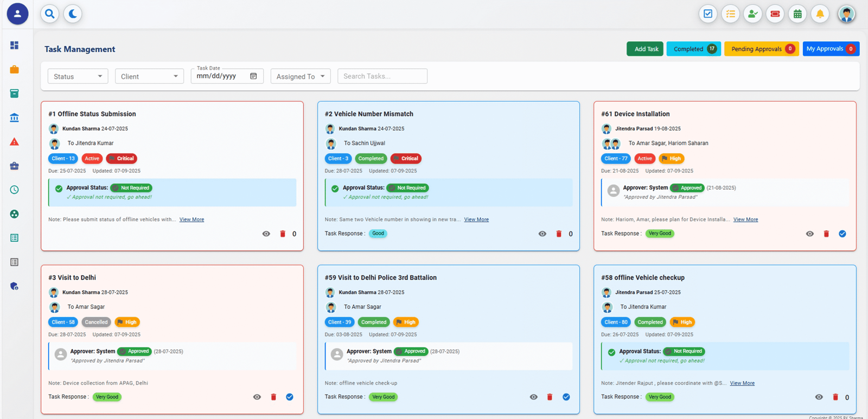Open the Client filter dropdown
868x419 pixels.
149,76
